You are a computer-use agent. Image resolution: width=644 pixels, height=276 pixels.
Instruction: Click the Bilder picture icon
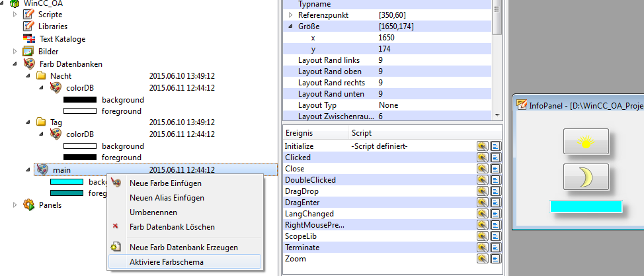click(28, 52)
